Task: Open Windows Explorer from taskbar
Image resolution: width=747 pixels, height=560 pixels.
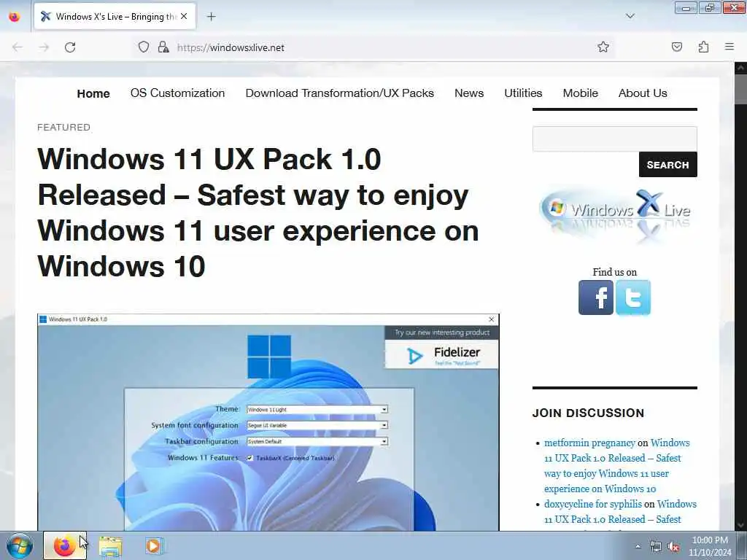Action: click(111, 546)
